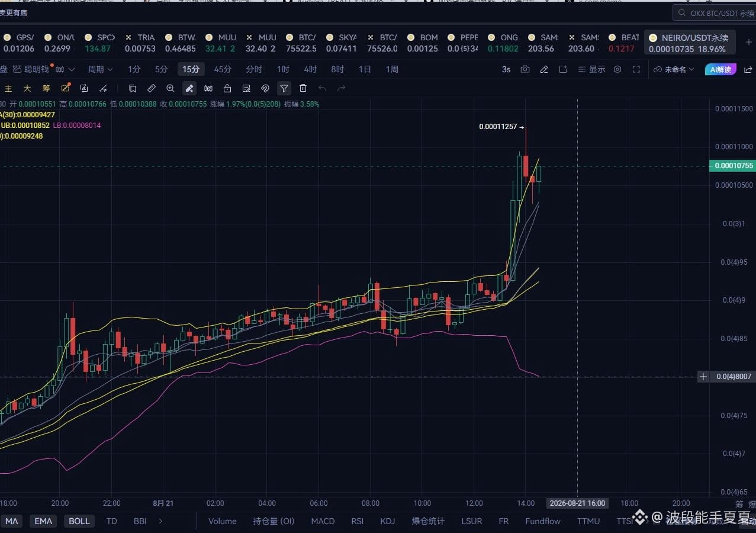Viewport: 756px width, 533px height.
Task: Click the OKX BTC/USDT search field
Action: pos(714,12)
